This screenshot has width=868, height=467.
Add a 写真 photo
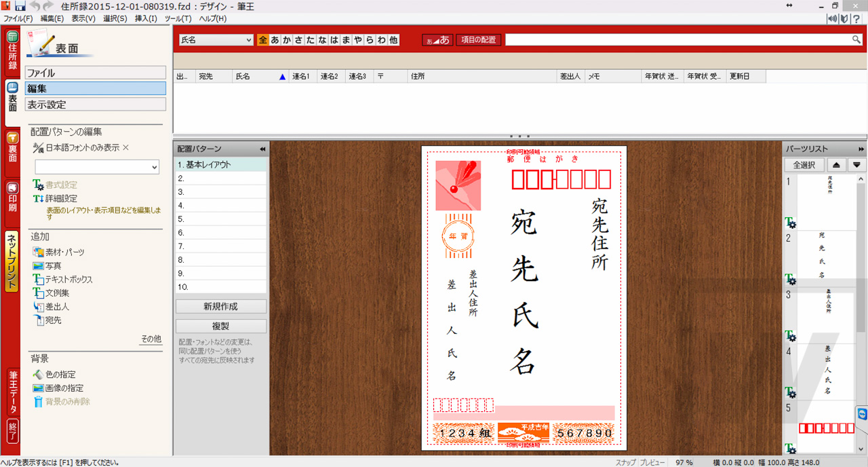coord(47,266)
